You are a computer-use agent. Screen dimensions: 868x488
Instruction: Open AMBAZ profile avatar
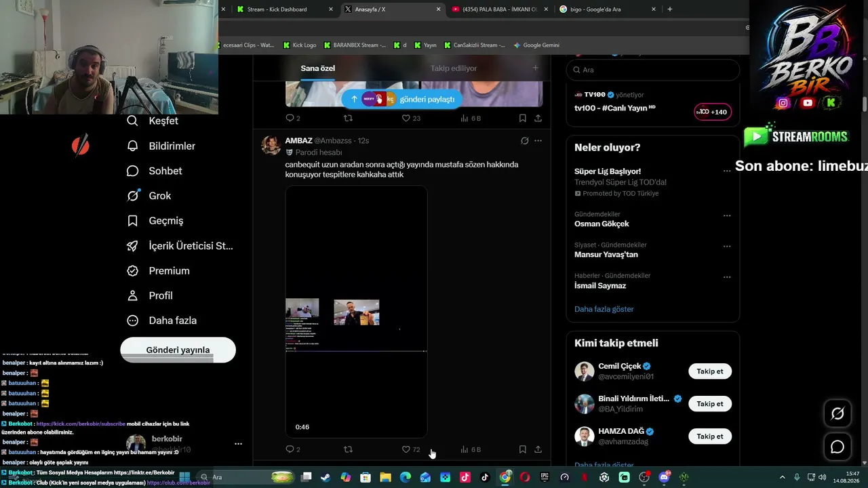[x=271, y=146]
